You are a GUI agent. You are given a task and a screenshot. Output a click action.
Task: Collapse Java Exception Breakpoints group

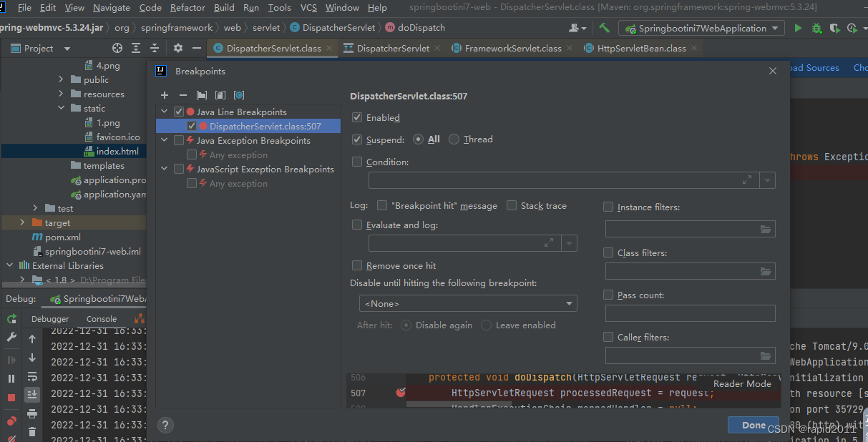165,140
